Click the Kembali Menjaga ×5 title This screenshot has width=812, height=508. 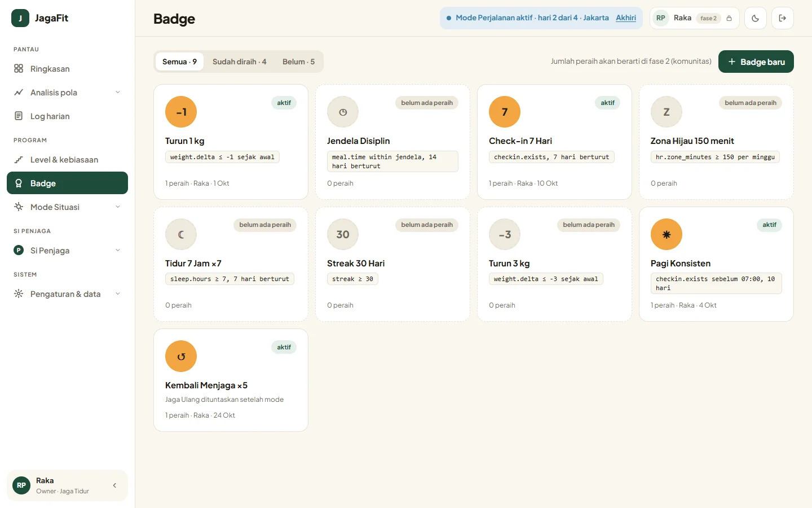206,386
